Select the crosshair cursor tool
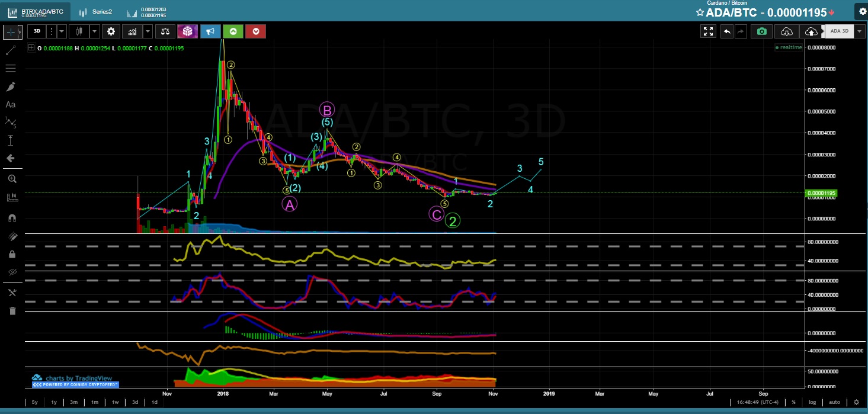Viewport: 868px width, 414px height. point(11,31)
